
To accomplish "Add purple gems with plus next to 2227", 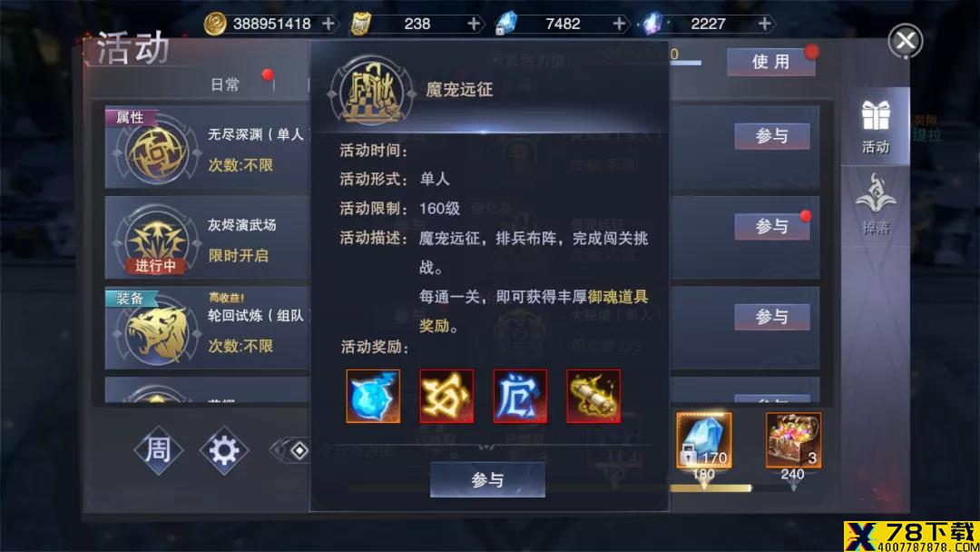I will [x=764, y=24].
